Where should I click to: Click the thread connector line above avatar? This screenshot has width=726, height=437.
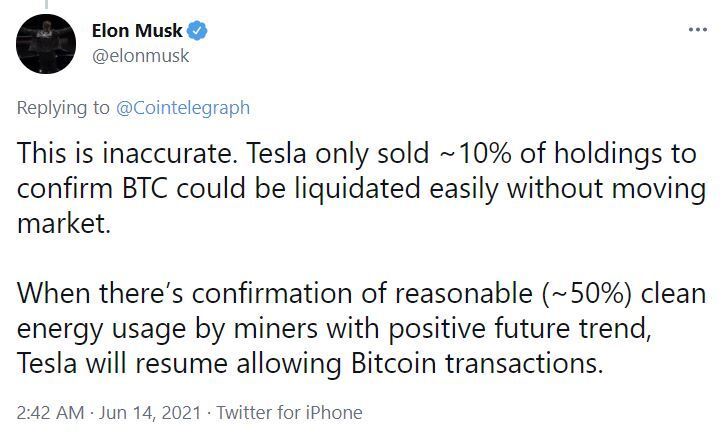(x=46, y=4)
